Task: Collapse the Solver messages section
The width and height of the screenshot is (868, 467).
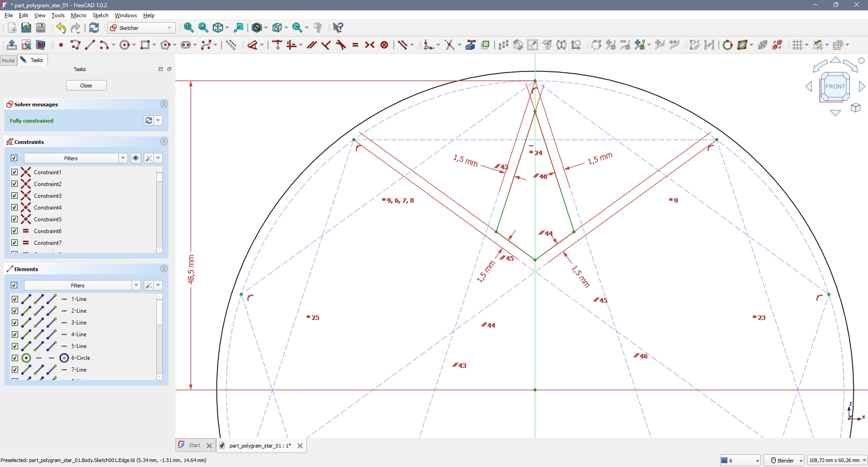Action: click(164, 104)
